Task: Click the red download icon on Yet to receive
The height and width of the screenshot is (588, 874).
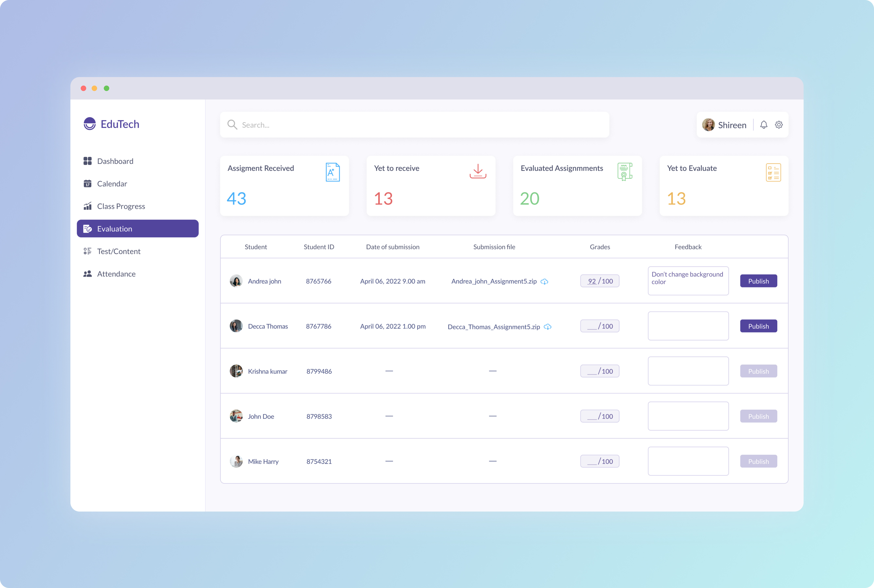Action: [477, 172]
